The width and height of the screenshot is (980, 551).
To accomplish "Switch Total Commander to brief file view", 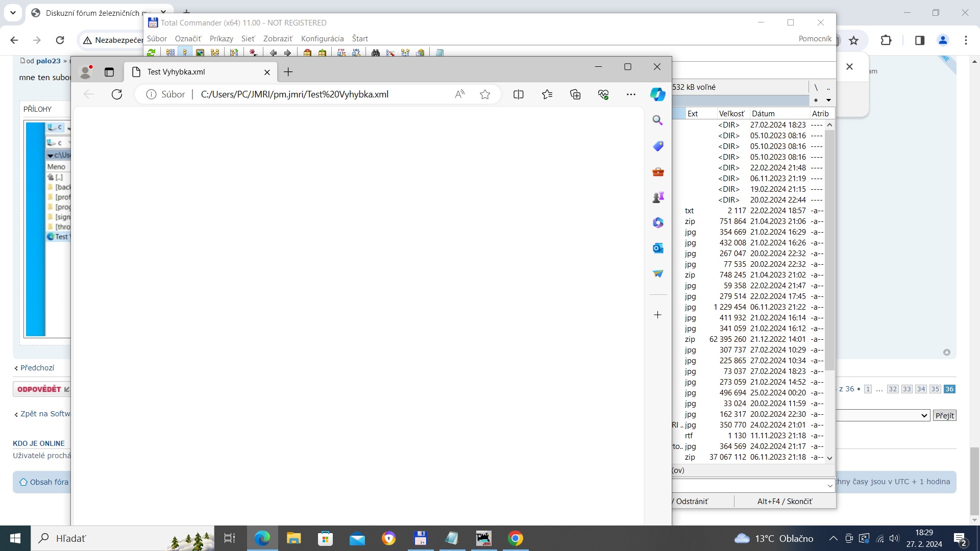I will [170, 53].
